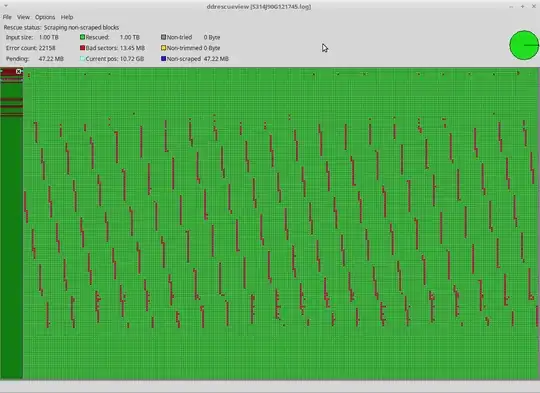Click the Non-trimmed value 0 Byte

point(212,48)
